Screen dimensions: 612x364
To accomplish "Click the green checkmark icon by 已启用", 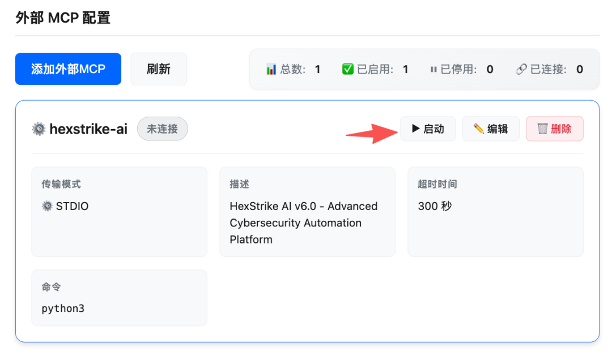I will (347, 69).
